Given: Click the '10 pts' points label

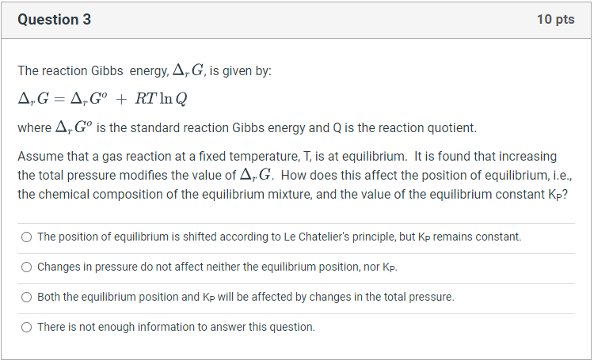Looking at the screenshot, I should (x=555, y=20).
